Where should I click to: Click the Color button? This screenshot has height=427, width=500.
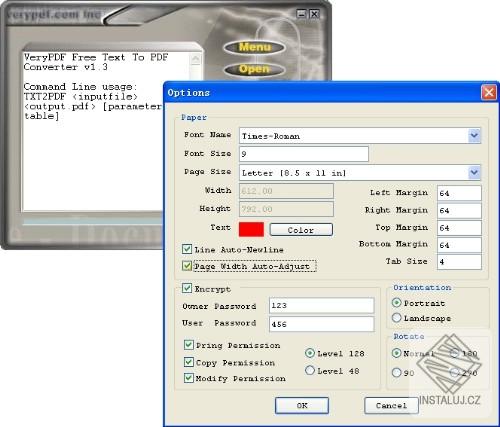coord(301,230)
